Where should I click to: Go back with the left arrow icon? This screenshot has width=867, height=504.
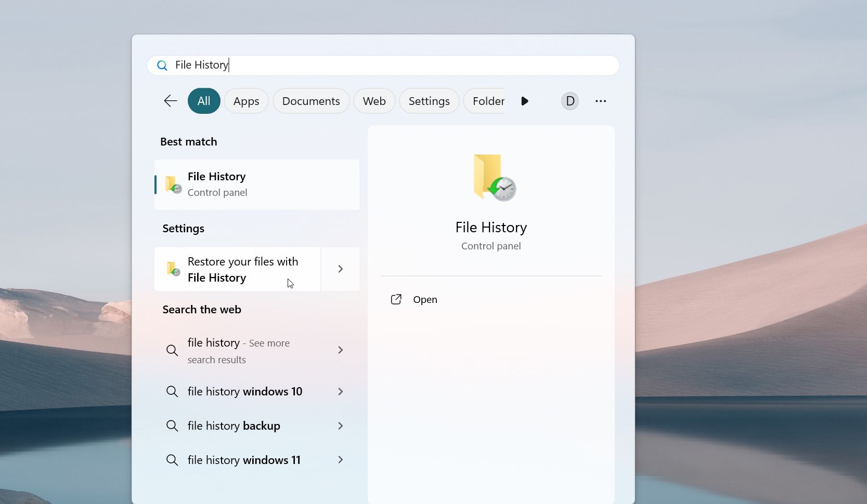[171, 101]
